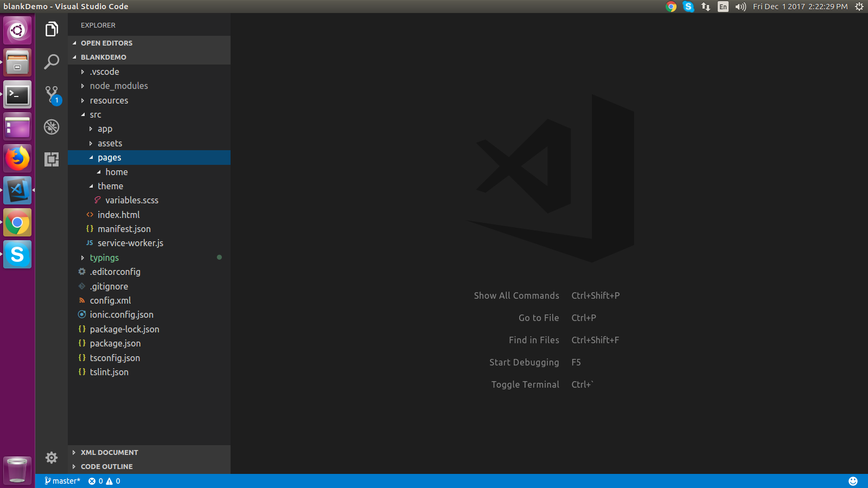
Task: Open the En keyboard layout indicator
Action: click(x=723, y=7)
